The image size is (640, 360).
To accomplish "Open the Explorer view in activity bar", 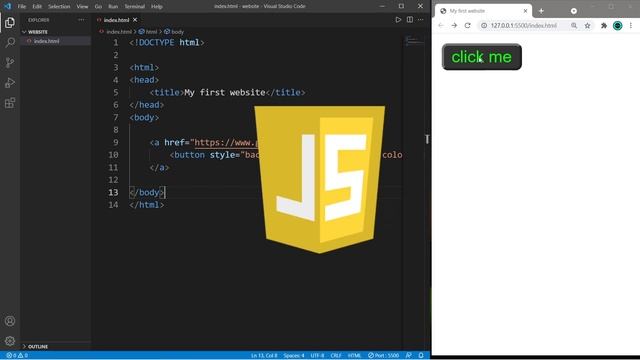I will [10, 22].
